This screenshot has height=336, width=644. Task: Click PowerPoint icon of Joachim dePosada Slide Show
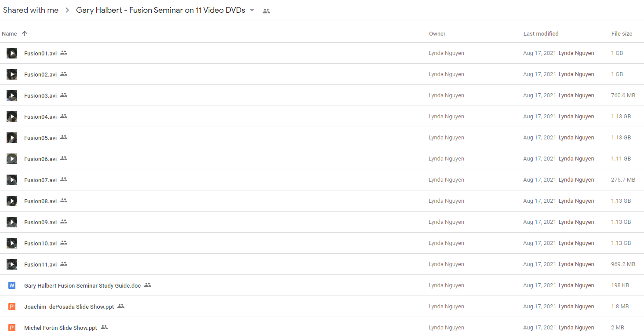coord(12,307)
